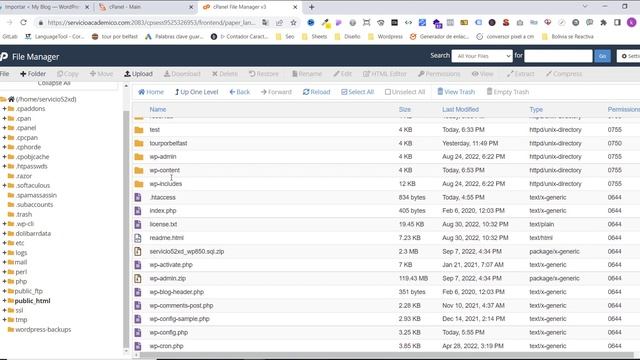Expand the .cpaddons folder in tree
Viewport: 640px width, 360px height.
pos(4,109)
